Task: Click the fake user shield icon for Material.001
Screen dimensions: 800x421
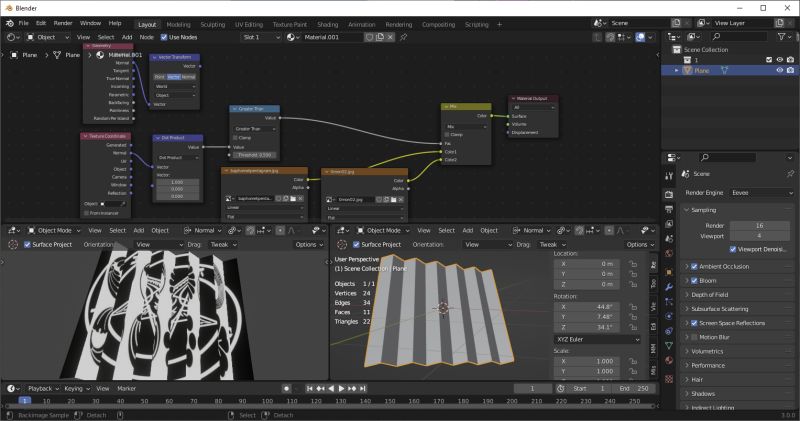Action: pyautogui.click(x=369, y=37)
